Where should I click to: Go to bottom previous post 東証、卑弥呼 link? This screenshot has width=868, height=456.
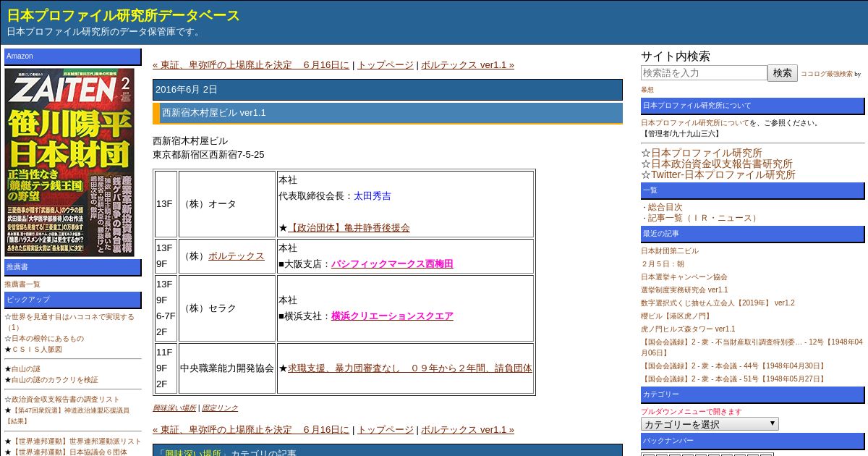(x=251, y=429)
